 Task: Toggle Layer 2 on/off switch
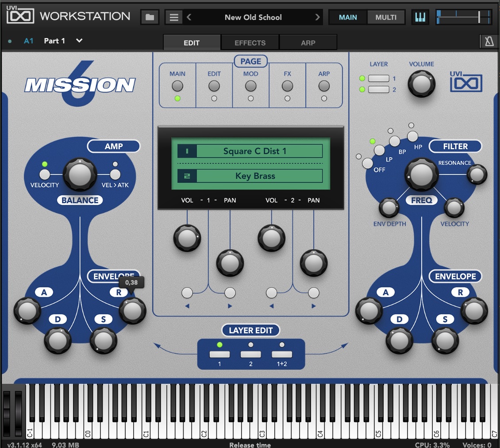(x=378, y=89)
